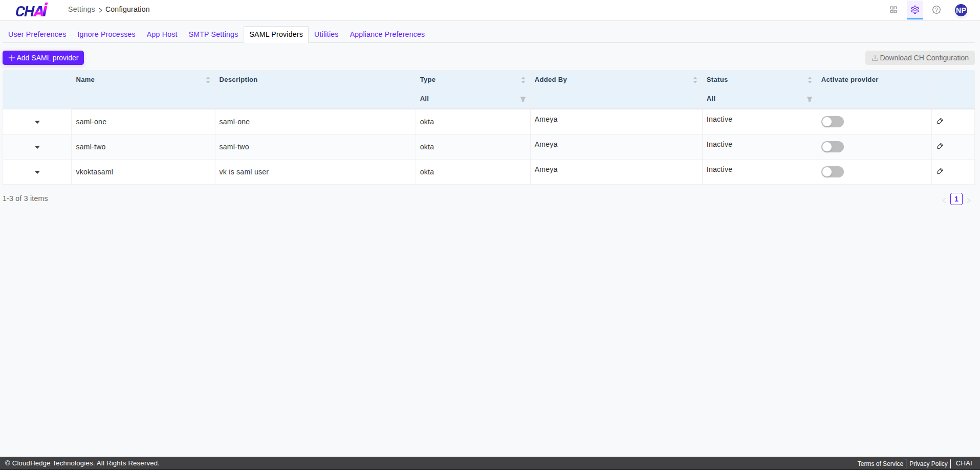Expand the saml-two row details
Viewport: 980px width, 470px height.
(37, 147)
